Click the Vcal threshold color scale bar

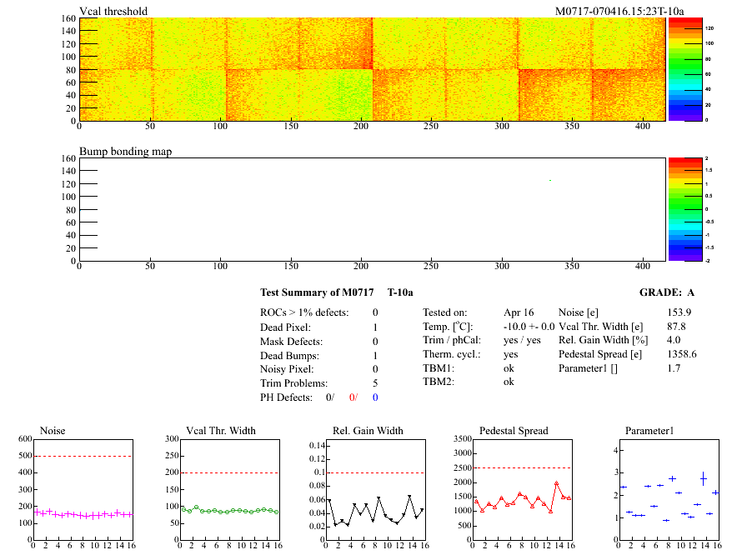(x=676, y=69)
